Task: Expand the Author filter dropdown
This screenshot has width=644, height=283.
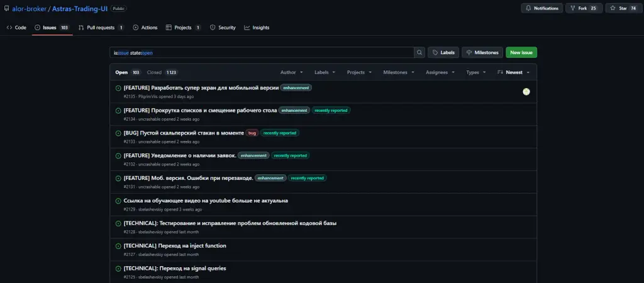Action: pos(292,72)
